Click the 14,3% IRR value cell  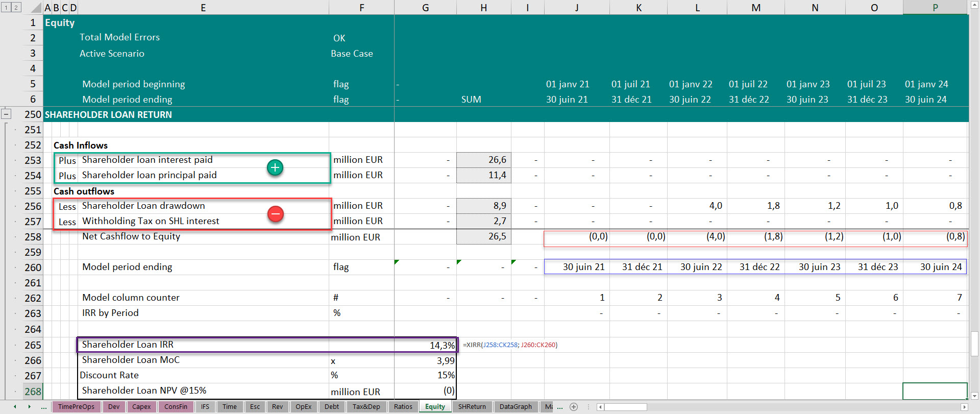425,345
